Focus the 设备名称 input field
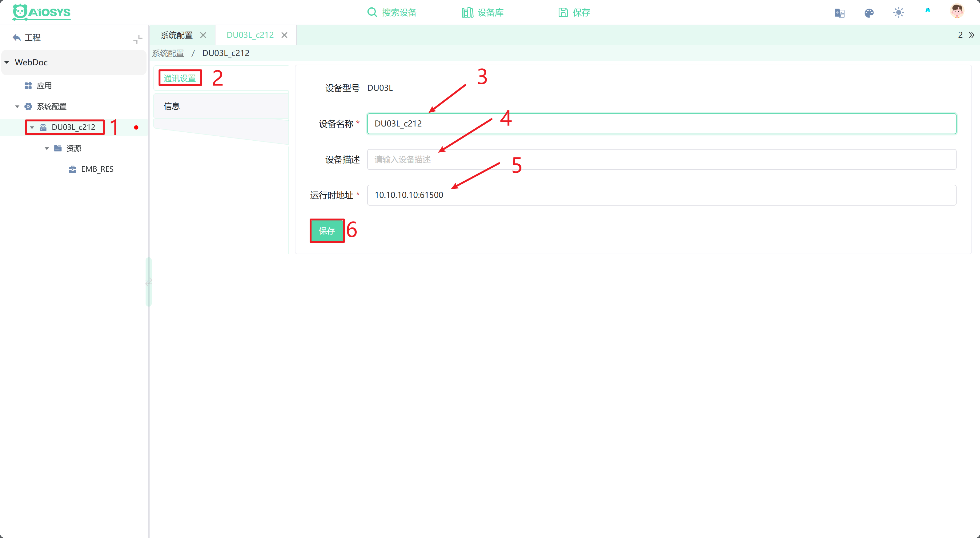 tap(661, 124)
